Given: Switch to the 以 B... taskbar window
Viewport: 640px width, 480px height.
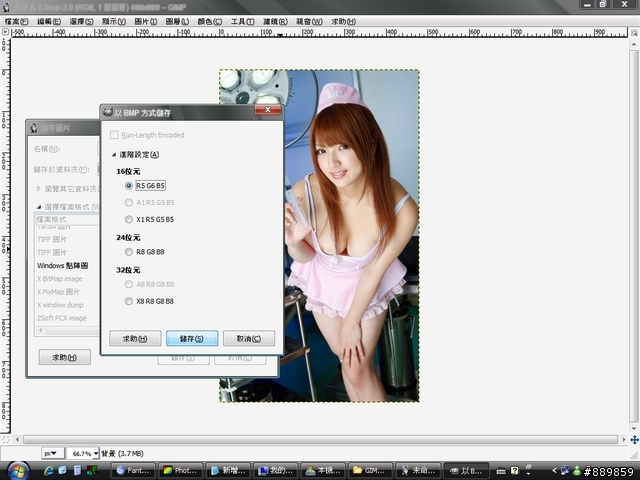Looking at the screenshot, I should (x=466, y=471).
